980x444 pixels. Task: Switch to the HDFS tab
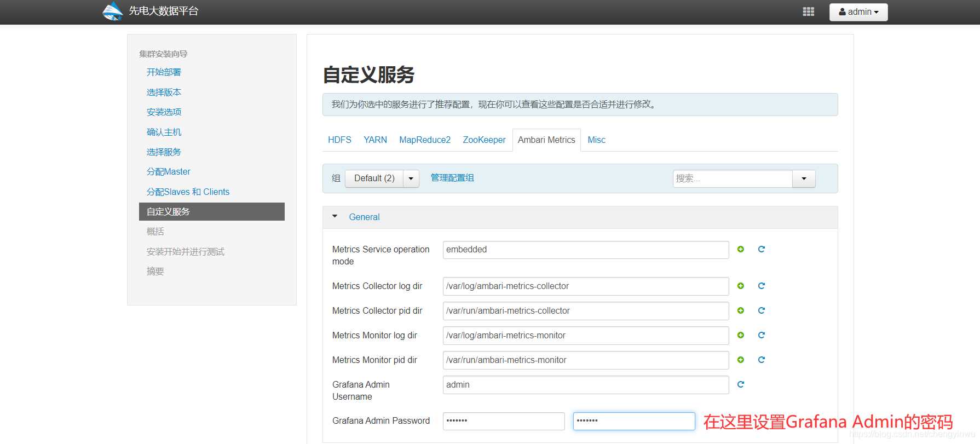click(339, 140)
